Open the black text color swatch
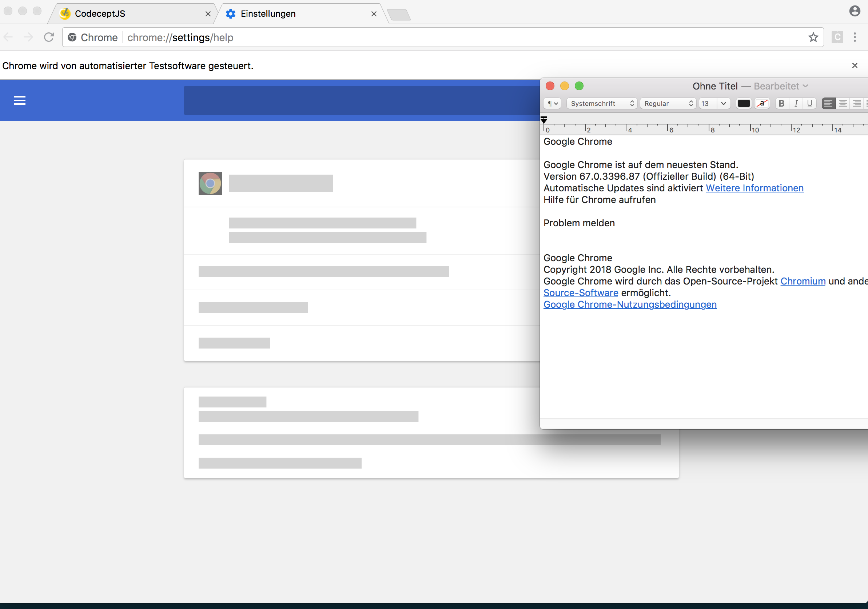868x609 pixels. [x=744, y=103]
